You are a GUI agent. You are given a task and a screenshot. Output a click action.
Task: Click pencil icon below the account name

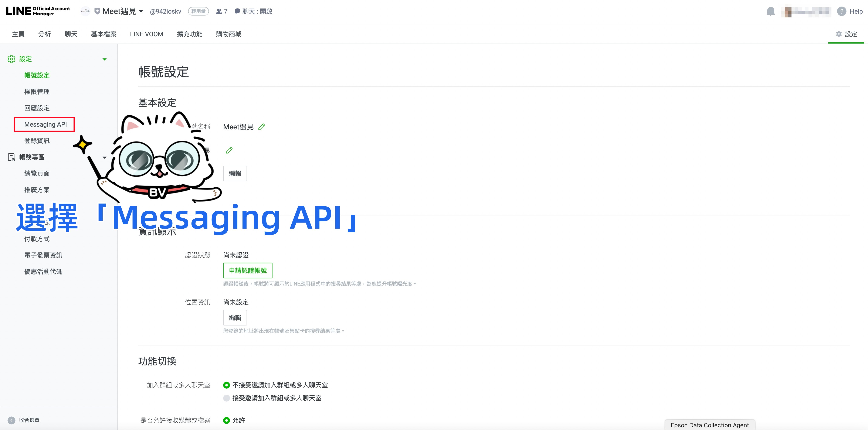(x=229, y=150)
